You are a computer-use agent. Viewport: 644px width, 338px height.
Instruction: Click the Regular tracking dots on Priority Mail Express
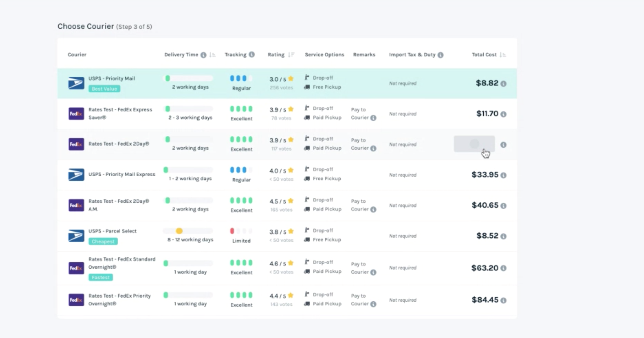[241, 170]
